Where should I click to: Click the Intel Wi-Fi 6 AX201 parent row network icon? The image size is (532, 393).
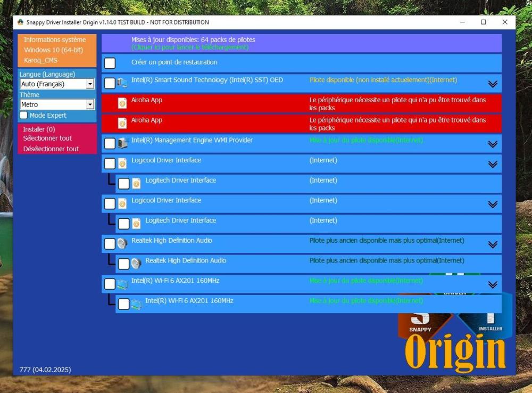coord(122,284)
